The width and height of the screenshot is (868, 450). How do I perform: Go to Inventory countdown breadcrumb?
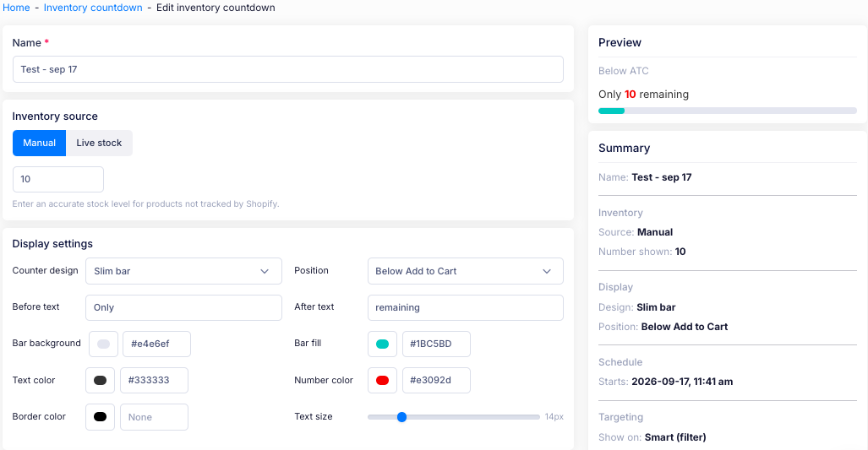tap(93, 8)
